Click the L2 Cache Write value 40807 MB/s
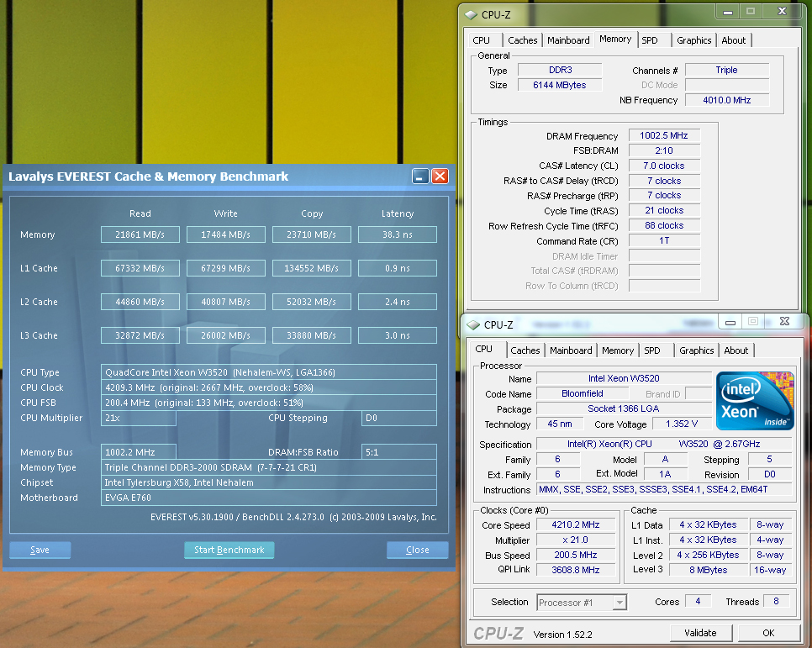Screen dimensions: 812x648 coord(226,302)
